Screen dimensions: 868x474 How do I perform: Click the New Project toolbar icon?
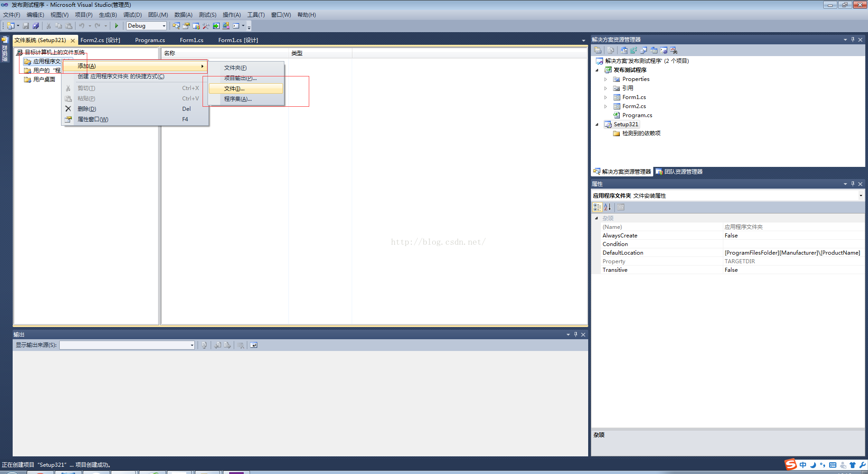(x=10, y=26)
